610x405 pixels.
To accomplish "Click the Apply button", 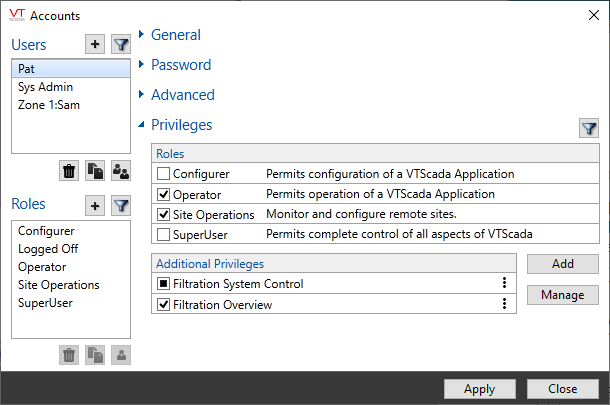I will tap(479, 389).
